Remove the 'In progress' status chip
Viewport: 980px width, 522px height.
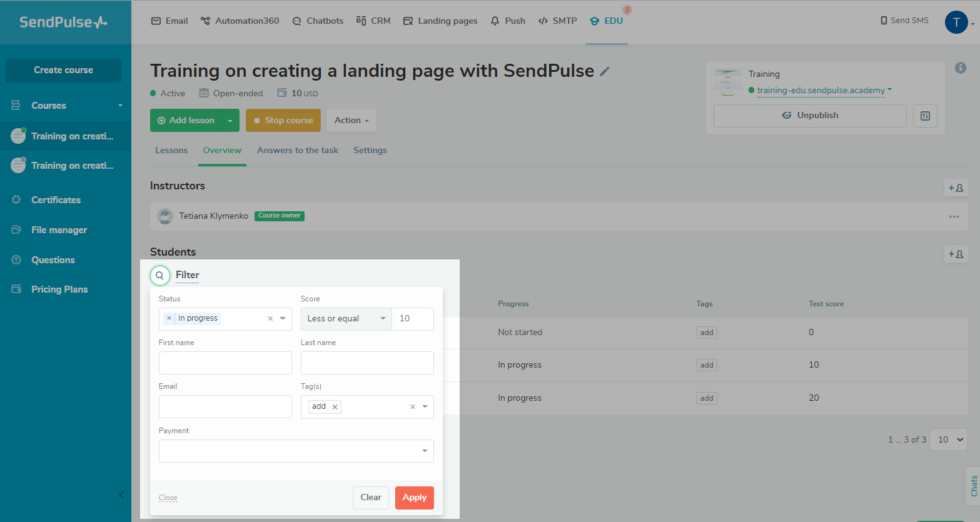tap(169, 318)
